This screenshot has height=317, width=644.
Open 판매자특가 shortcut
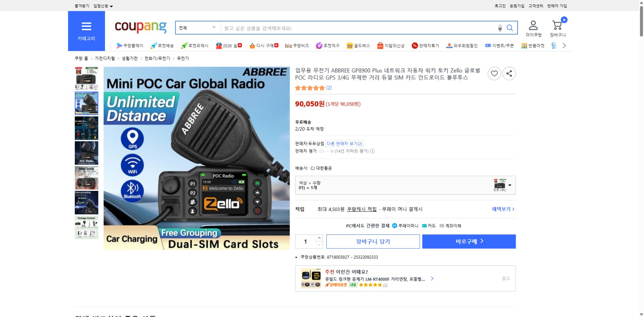[x=425, y=45]
